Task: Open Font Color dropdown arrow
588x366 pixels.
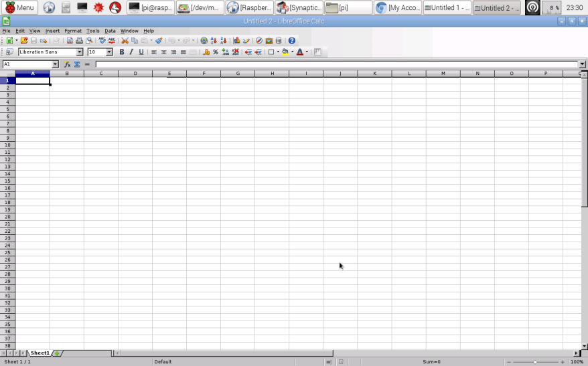Action: click(x=307, y=52)
